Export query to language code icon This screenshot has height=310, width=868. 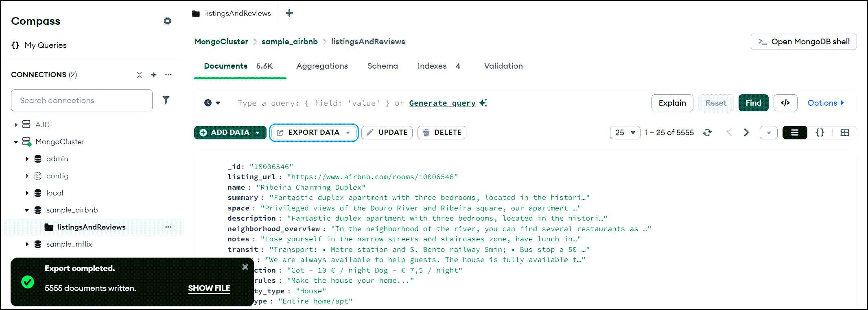(x=785, y=103)
